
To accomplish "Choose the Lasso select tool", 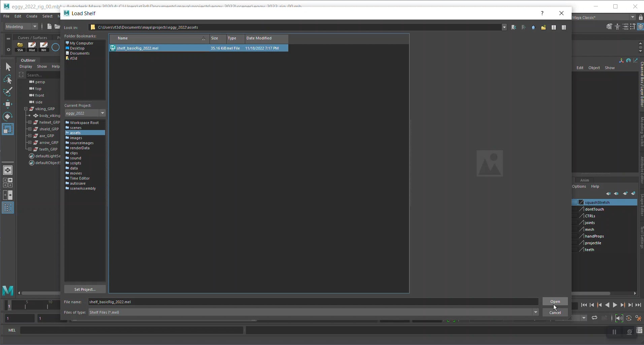I will pyautogui.click(x=8, y=80).
